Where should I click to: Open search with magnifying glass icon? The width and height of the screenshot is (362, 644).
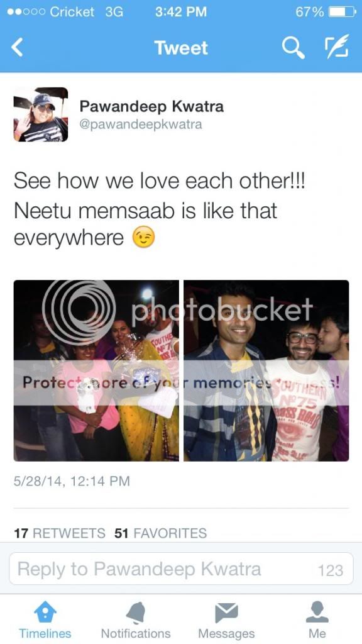pos(293,48)
